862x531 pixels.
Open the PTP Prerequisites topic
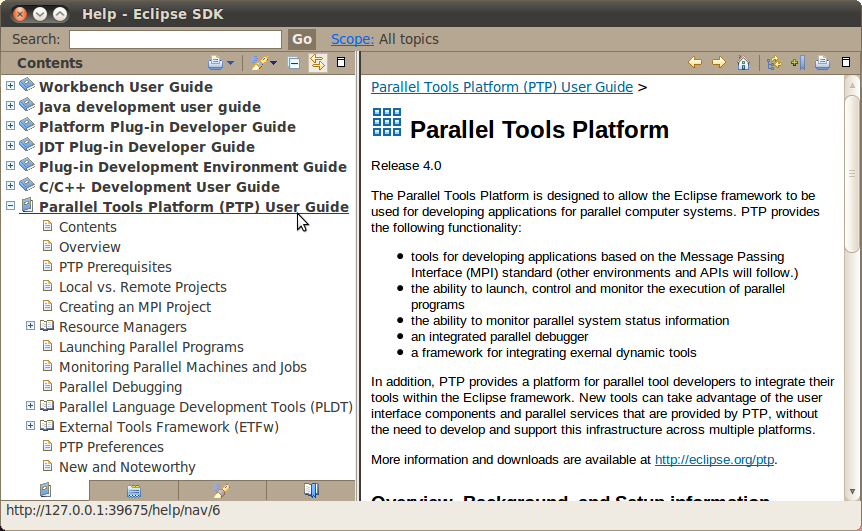pos(115,267)
